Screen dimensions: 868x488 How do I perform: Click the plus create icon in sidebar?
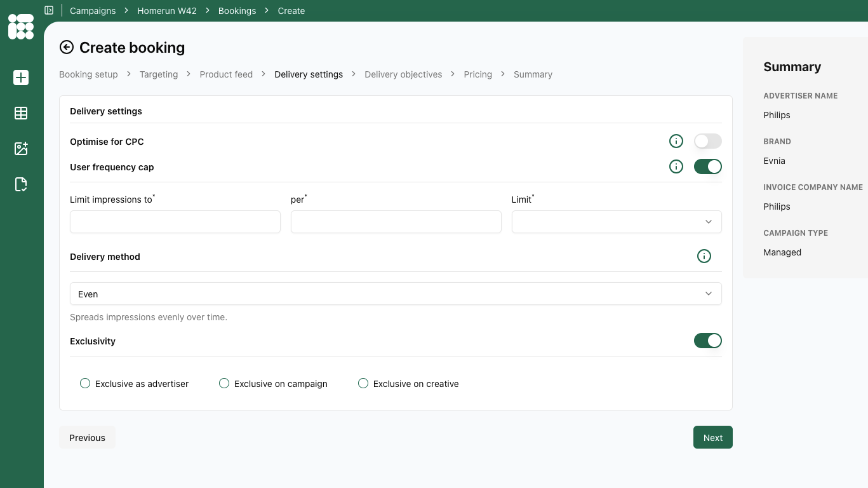tap(21, 78)
